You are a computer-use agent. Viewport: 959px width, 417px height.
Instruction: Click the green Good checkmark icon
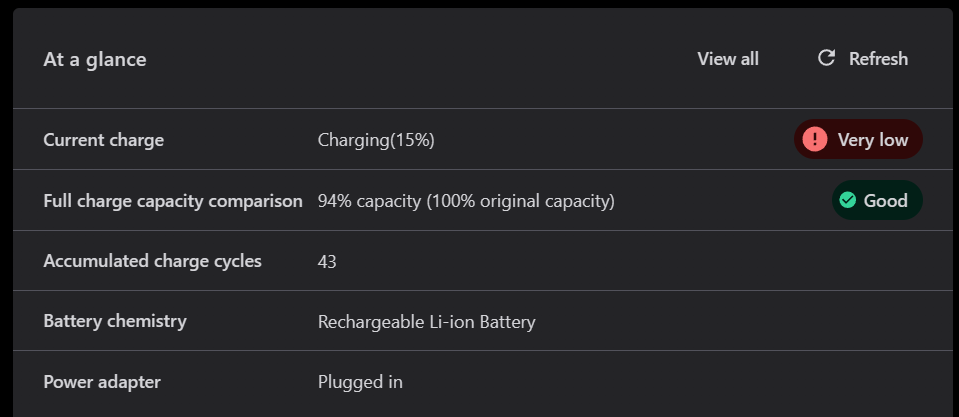point(848,200)
